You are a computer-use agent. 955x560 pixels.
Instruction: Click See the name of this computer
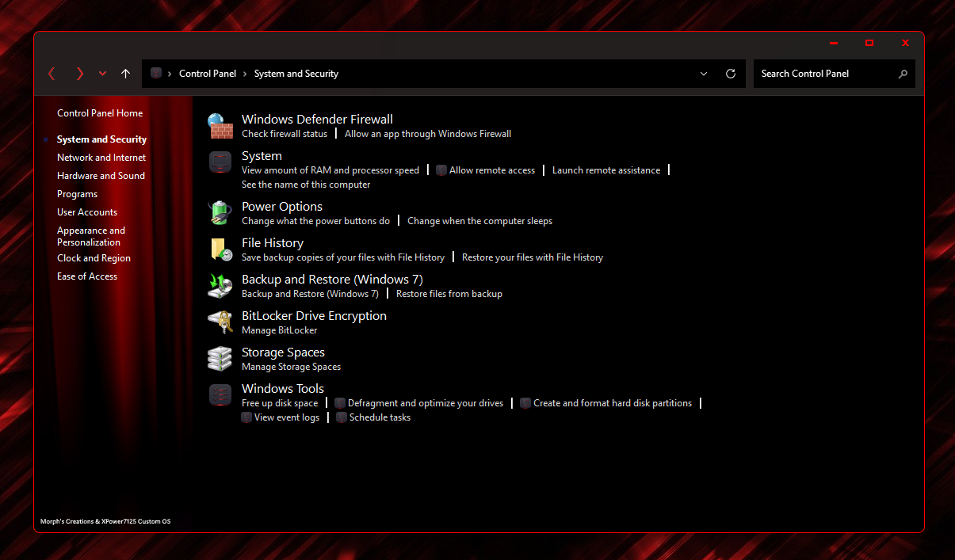pyautogui.click(x=306, y=185)
